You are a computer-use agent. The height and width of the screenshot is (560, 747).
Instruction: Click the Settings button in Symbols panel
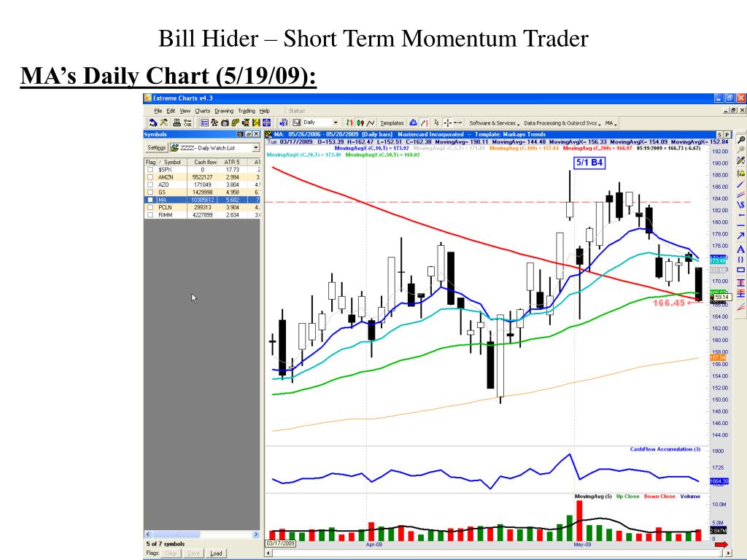tap(156, 148)
